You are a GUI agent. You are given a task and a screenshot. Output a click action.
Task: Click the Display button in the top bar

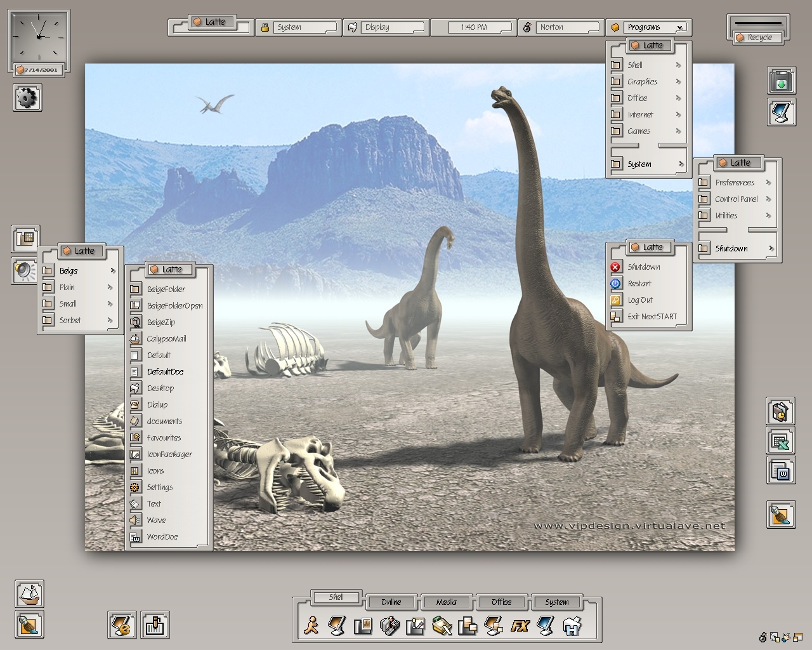[385, 27]
